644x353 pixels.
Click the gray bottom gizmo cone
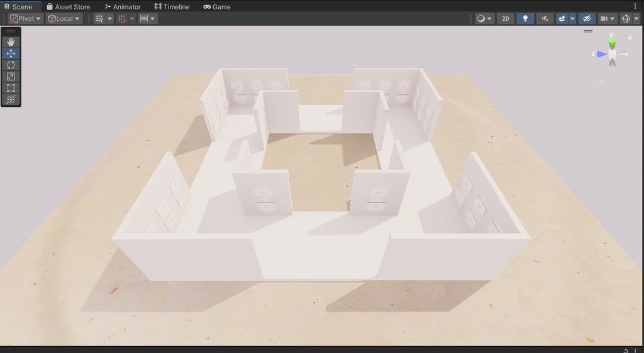click(612, 63)
